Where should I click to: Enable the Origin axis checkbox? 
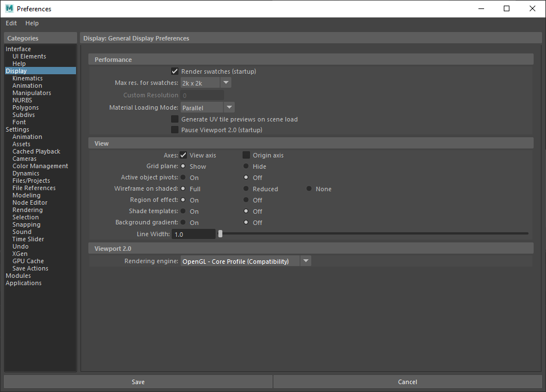coord(246,155)
